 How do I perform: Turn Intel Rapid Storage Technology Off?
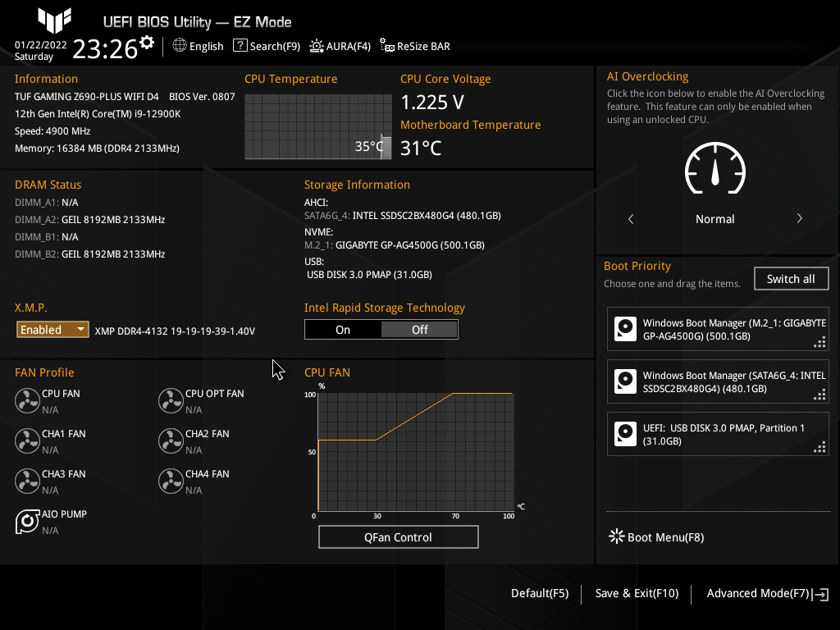[419, 330]
